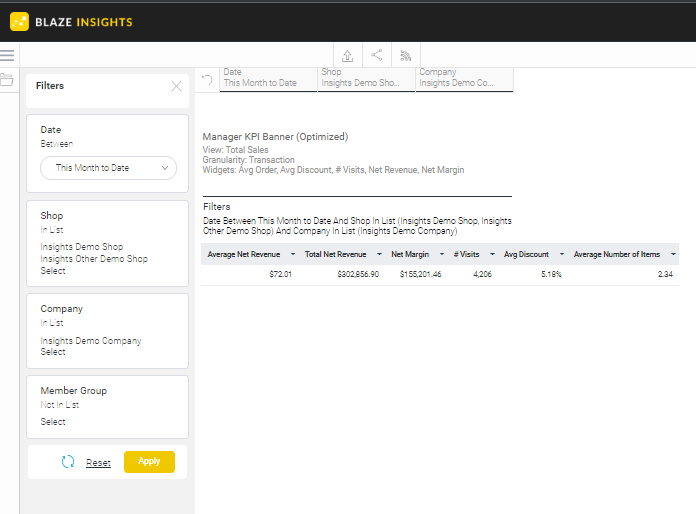Select the Date filter tab at top
The image size is (696, 514).
click(268, 78)
